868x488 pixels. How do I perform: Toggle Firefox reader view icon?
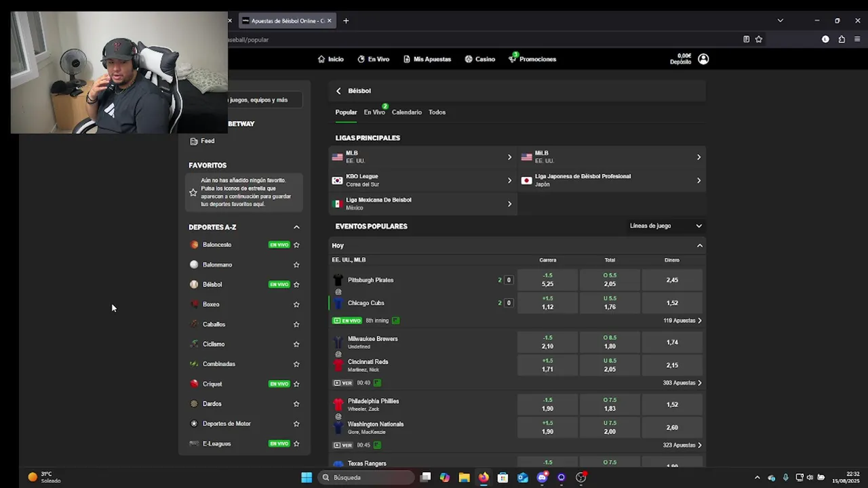coord(746,39)
